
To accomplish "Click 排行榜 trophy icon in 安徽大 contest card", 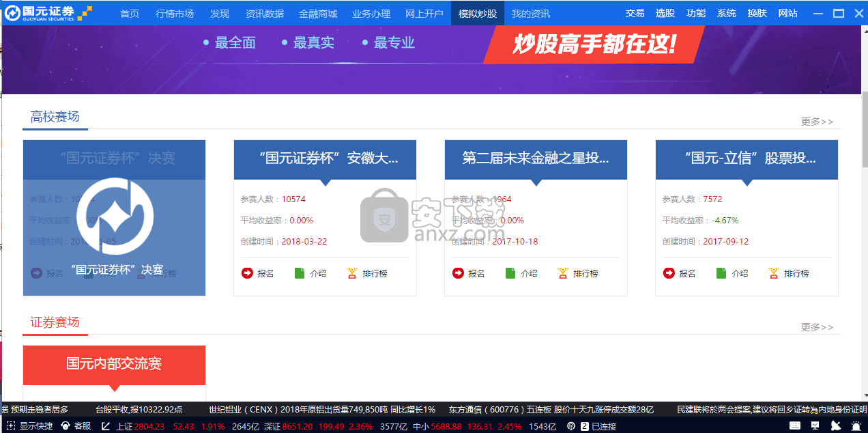I will coord(352,273).
